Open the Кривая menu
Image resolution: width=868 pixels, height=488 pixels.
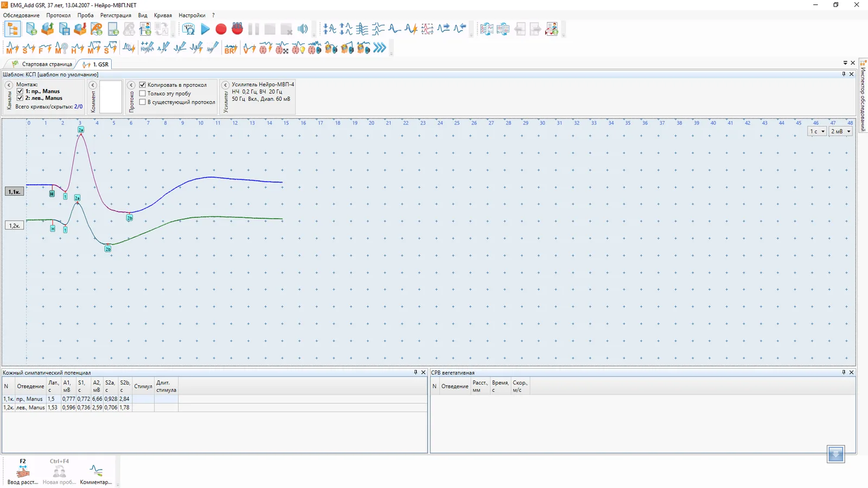[x=163, y=15]
